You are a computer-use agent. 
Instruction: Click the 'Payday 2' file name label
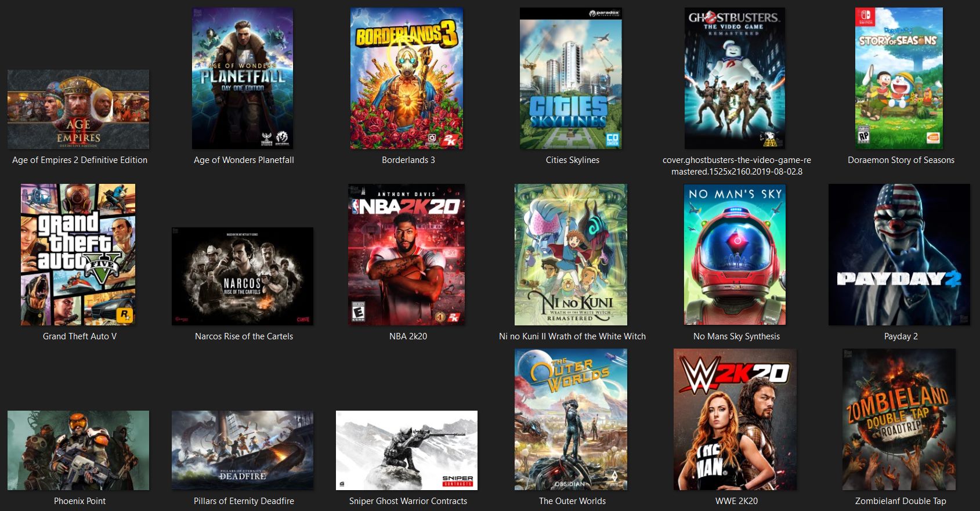click(x=901, y=336)
